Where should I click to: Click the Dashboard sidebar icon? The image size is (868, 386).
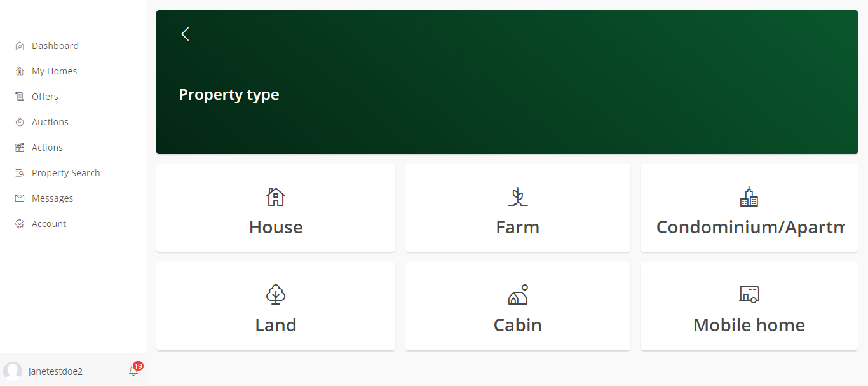tap(20, 46)
